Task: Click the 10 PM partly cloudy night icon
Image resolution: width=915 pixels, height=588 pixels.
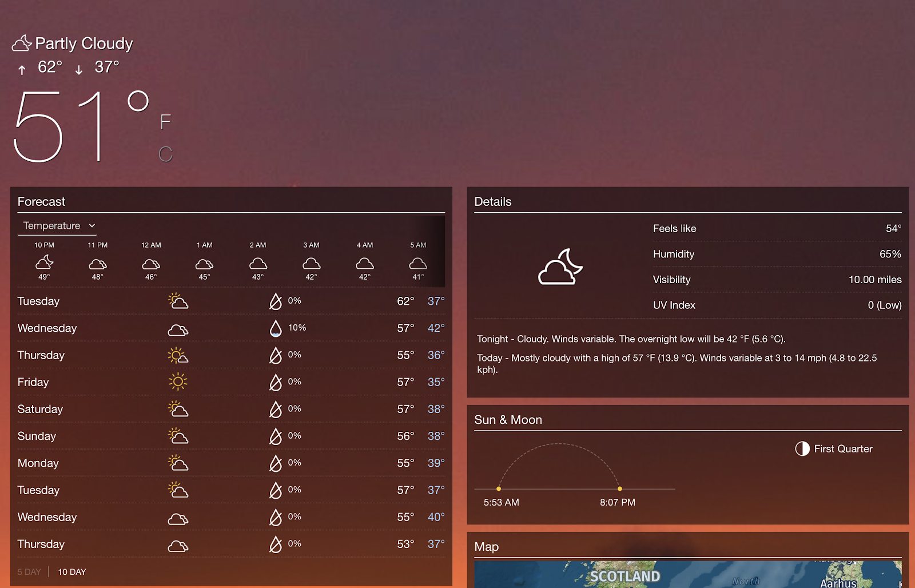Action: coord(44,263)
